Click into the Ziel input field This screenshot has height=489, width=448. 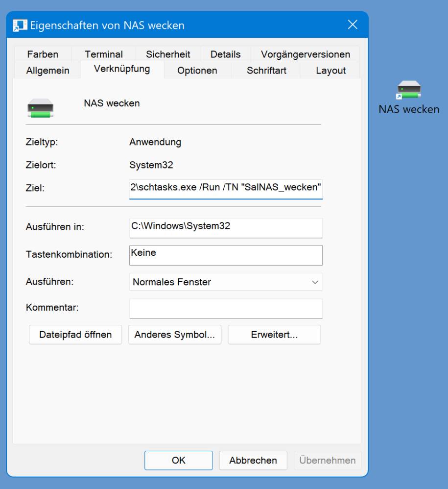click(x=226, y=189)
